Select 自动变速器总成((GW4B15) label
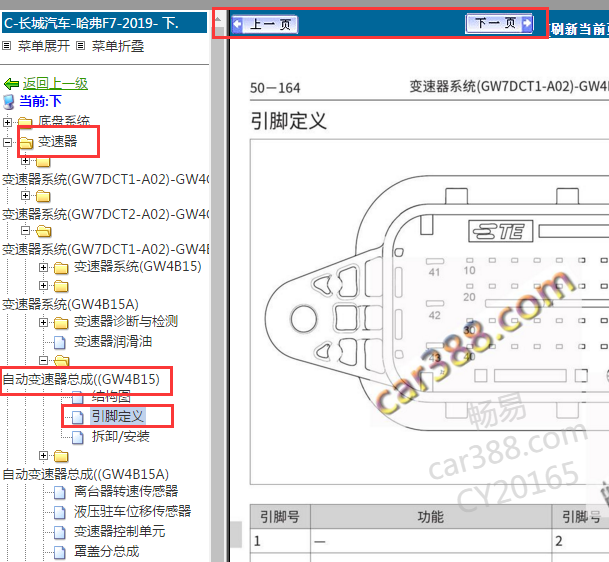The image size is (609, 562). click(x=81, y=379)
